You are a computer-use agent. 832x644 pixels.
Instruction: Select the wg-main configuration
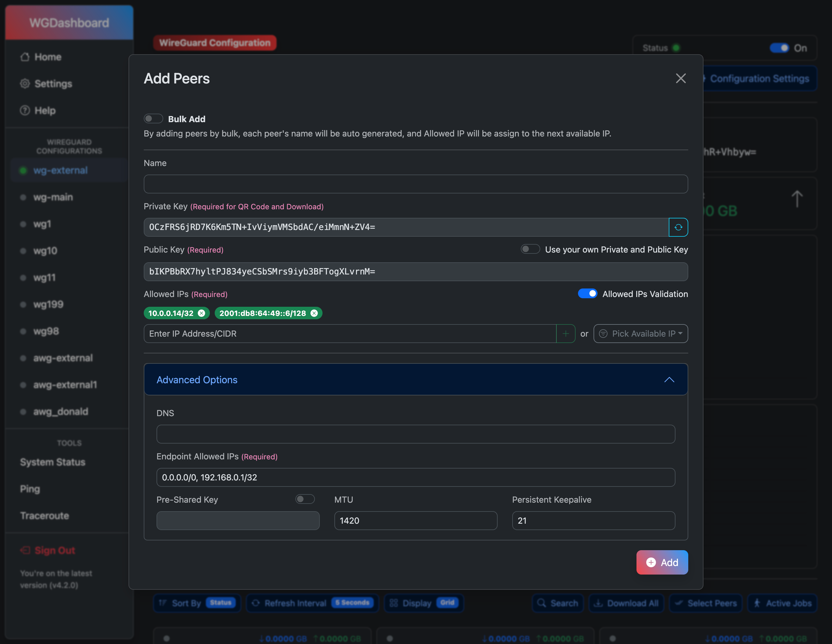69,197
